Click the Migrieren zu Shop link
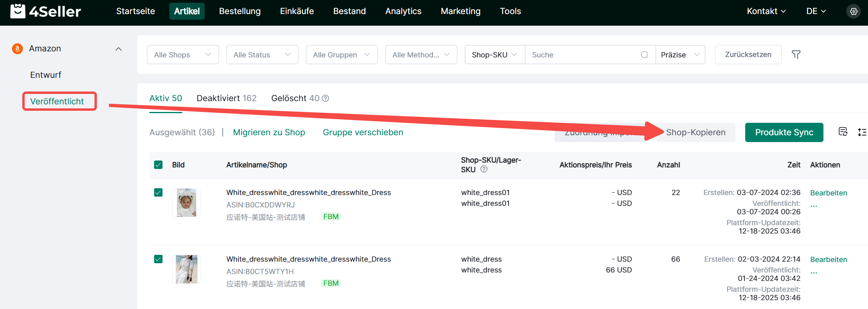 tap(269, 132)
